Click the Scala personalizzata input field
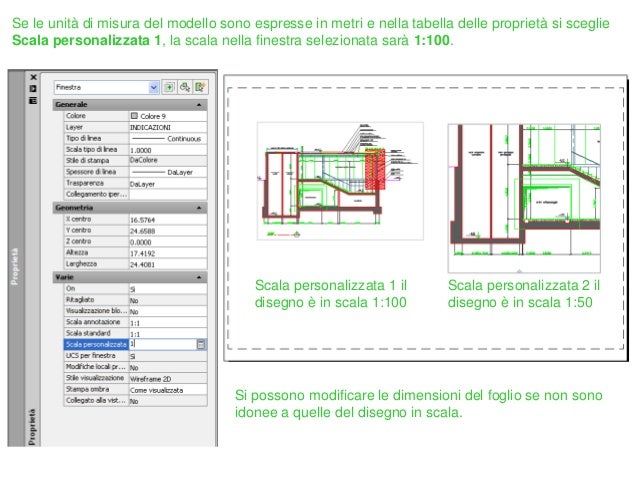Viewport: 638px width, 479px height. pyautogui.click(x=163, y=345)
